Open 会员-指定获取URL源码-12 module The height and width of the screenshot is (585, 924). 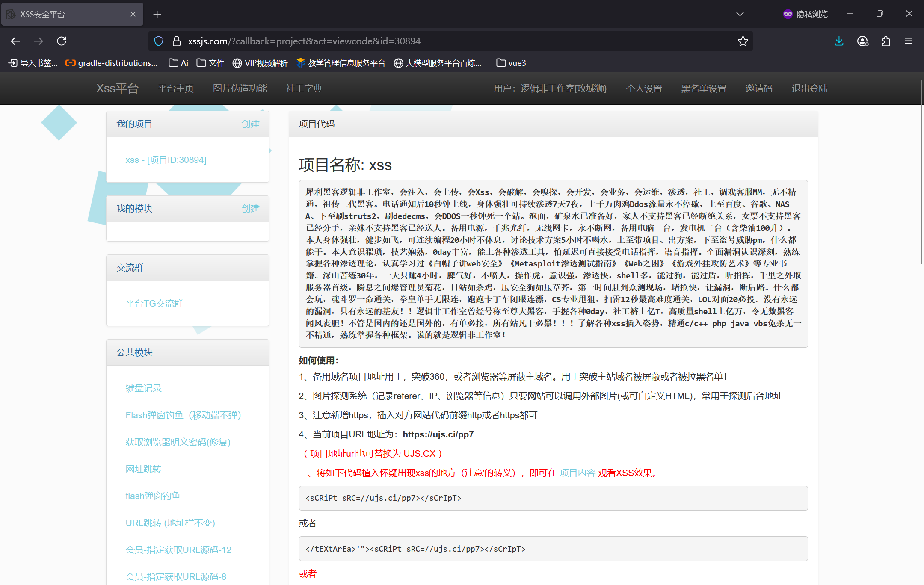tap(178, 550)
